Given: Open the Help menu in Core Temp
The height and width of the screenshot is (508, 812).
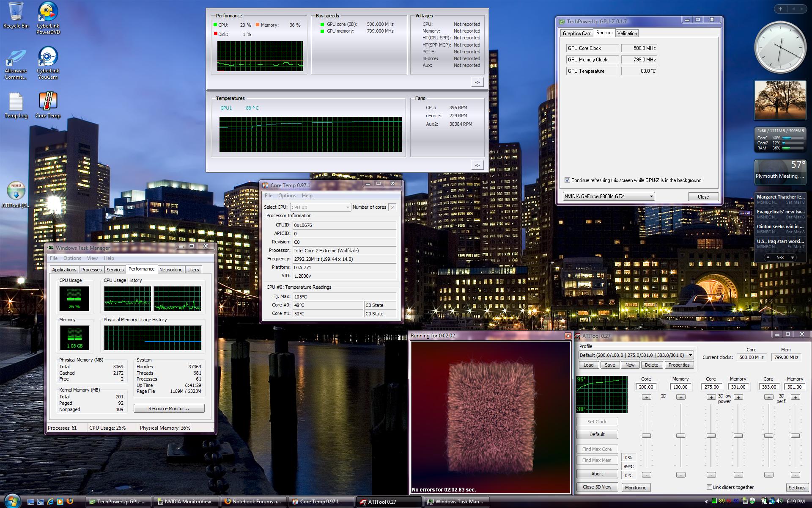Looking at the screenshot, I should tap(307, 196).
